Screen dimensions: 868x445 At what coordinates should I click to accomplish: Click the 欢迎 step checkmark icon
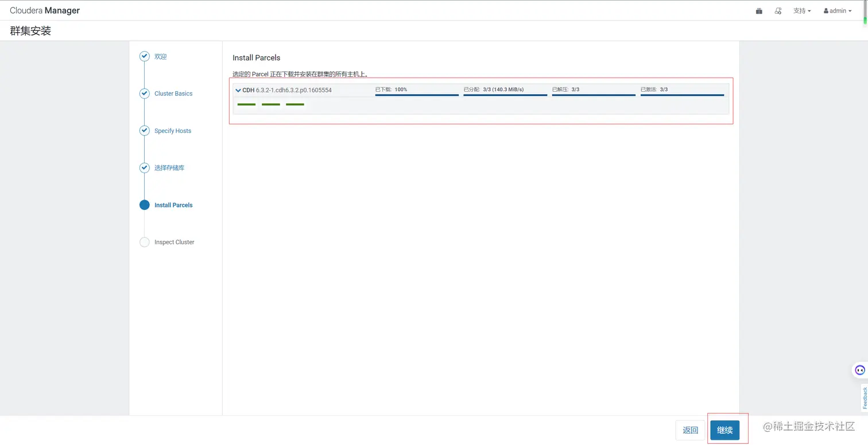(145, 56)
